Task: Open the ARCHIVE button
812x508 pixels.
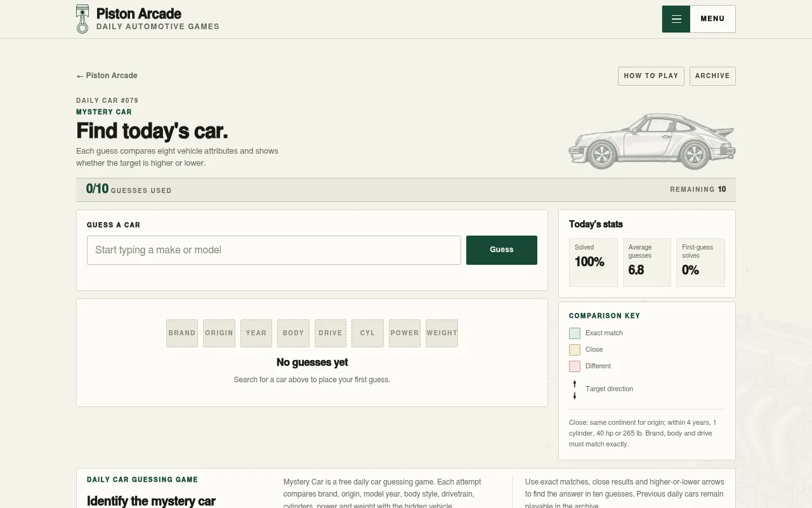Action: point(712,76)
